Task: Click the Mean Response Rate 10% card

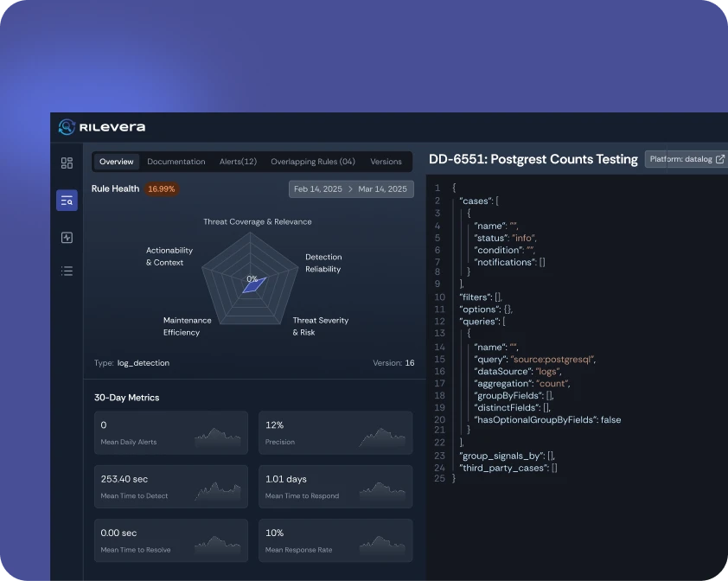Action: 335,540
